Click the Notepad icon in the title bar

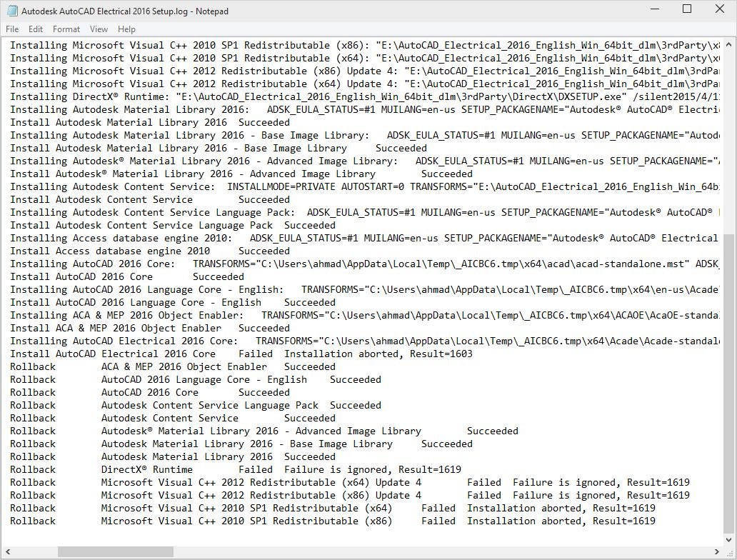12,11
